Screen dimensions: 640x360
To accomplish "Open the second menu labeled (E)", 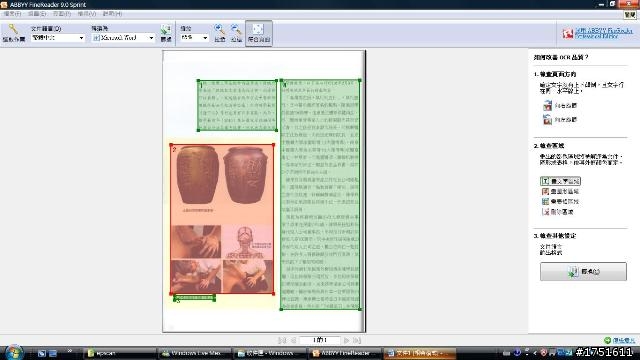I will [37, 14].
